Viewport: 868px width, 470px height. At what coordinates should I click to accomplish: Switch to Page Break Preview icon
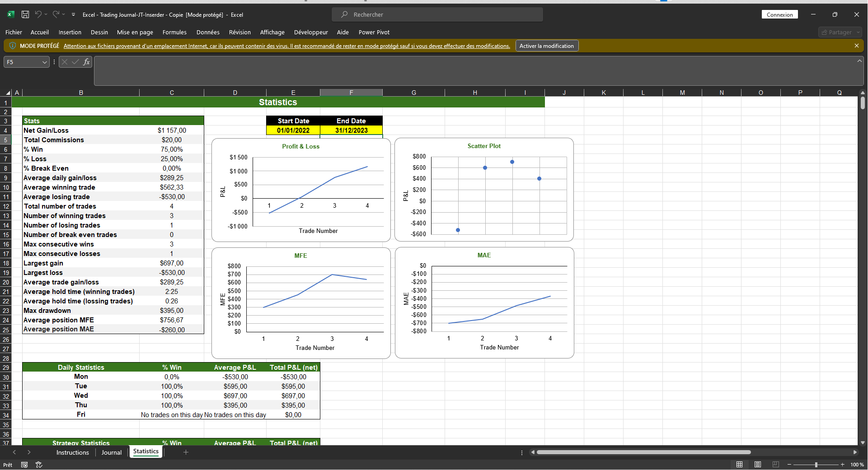click(x=776, y=465)
